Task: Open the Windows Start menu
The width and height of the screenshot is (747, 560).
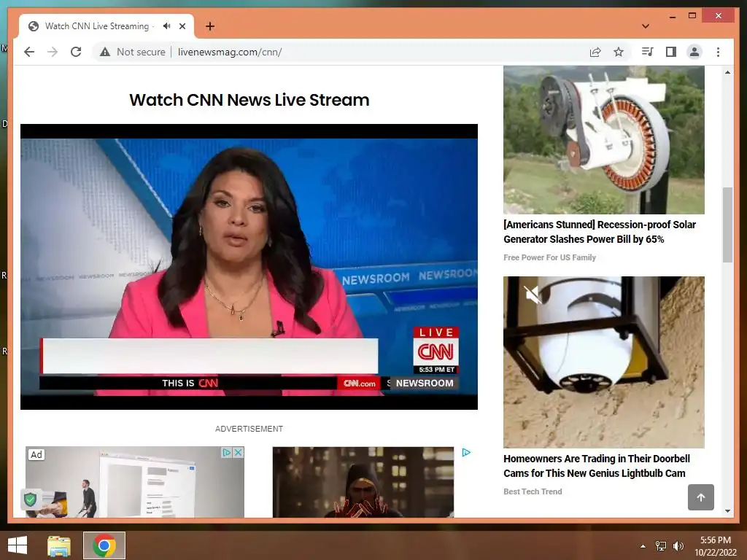Action: (x=18, y=545)
